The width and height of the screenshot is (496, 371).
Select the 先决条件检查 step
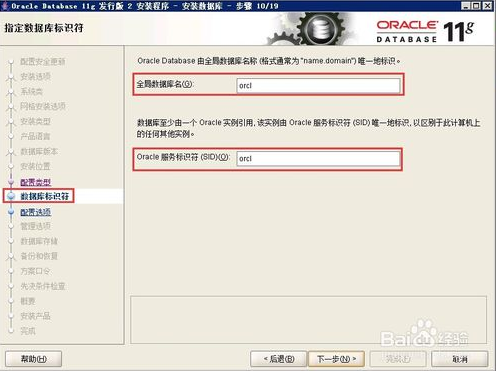click(x=43, y=286)
